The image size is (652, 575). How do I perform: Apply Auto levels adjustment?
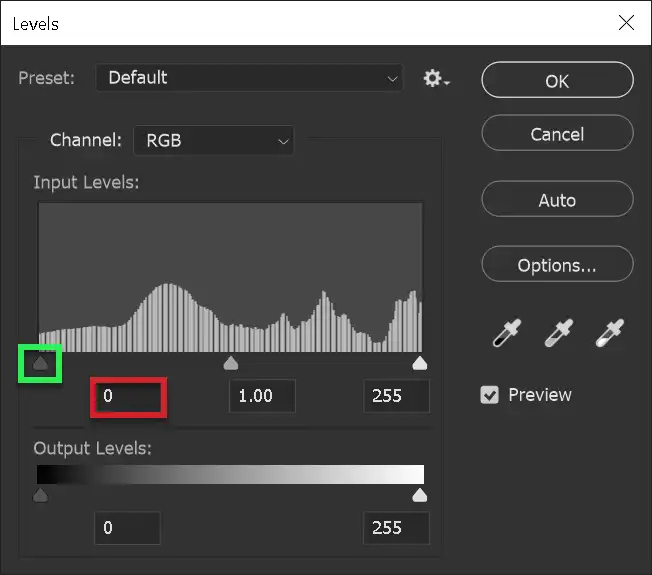557,200
